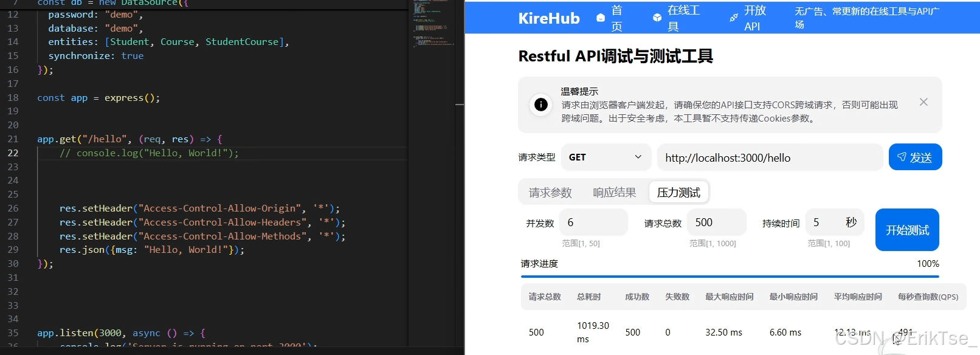Click the 成功数 column header
The width and height of the screenshot is (980, 355).
(x=637, y=297)
